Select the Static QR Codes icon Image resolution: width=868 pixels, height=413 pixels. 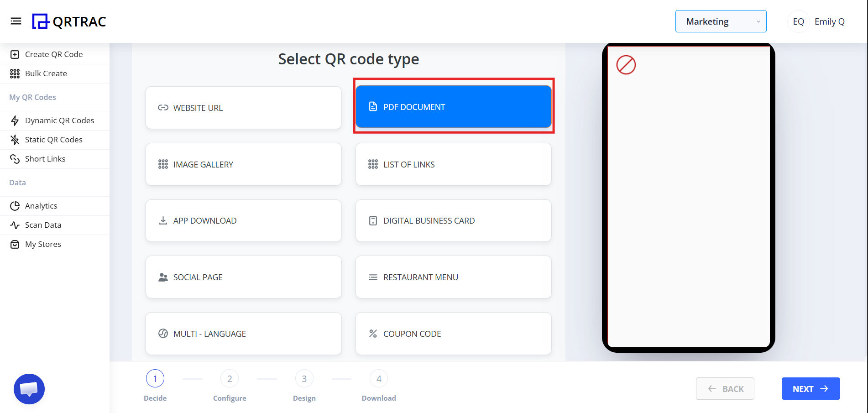[x=15, y=139]
